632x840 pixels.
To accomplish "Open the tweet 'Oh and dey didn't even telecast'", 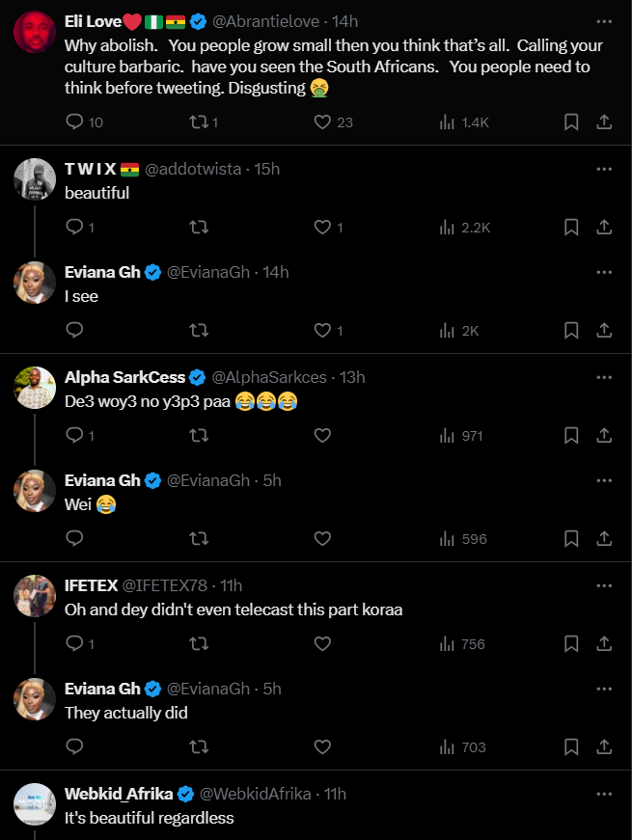I will click(x=233, y=610).
